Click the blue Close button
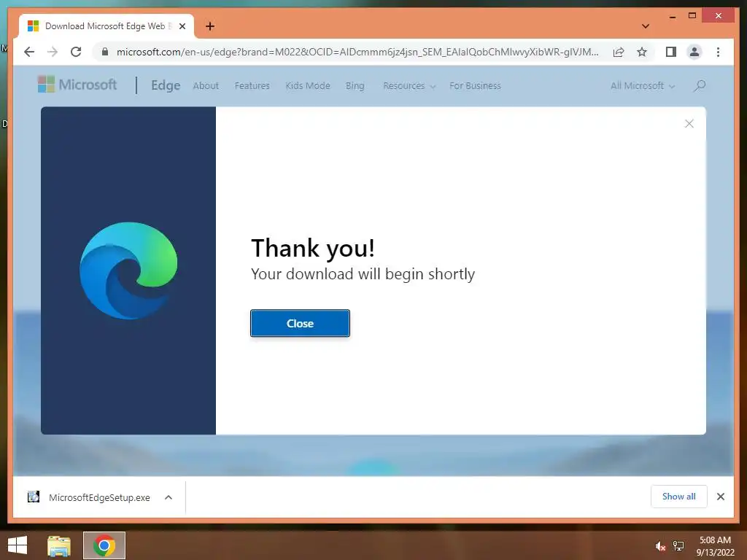This screenshot has width=747, height=560. click(x=300, y=323)
